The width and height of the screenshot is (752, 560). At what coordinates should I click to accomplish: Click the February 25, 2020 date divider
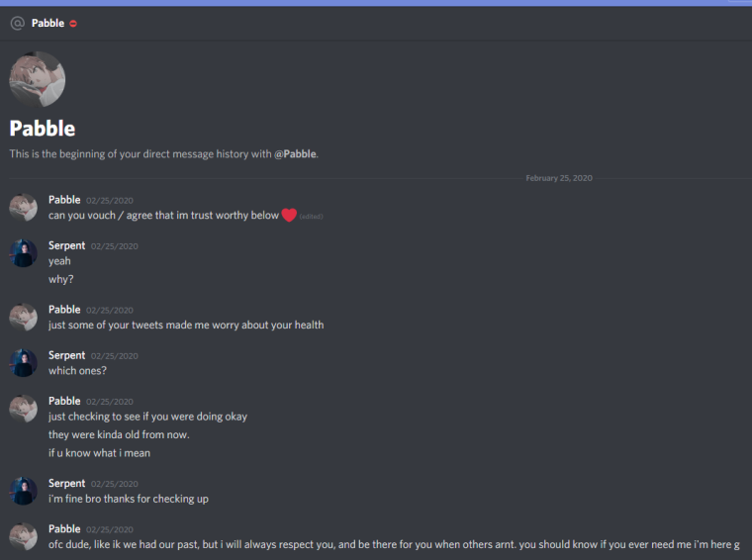[x=559, y=178]
